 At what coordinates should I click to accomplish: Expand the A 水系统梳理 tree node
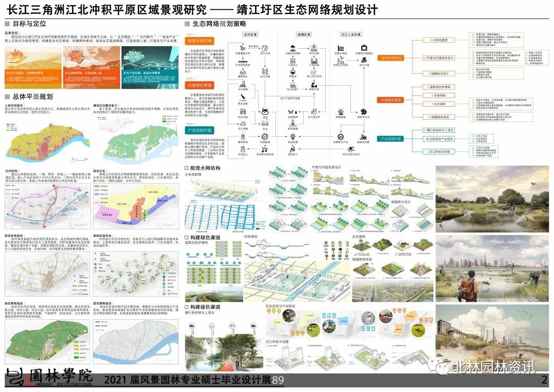point(439,41)
